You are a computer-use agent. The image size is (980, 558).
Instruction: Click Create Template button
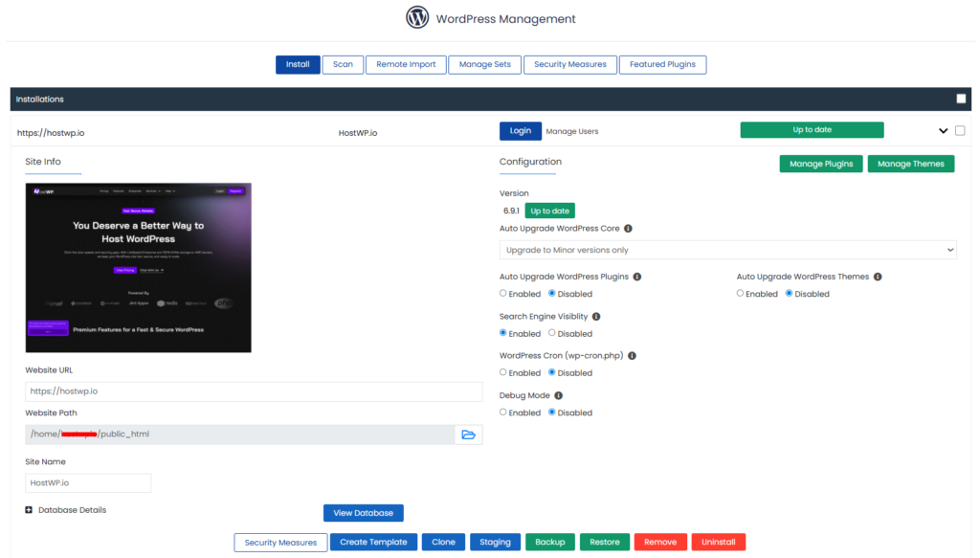coord(373,542)
